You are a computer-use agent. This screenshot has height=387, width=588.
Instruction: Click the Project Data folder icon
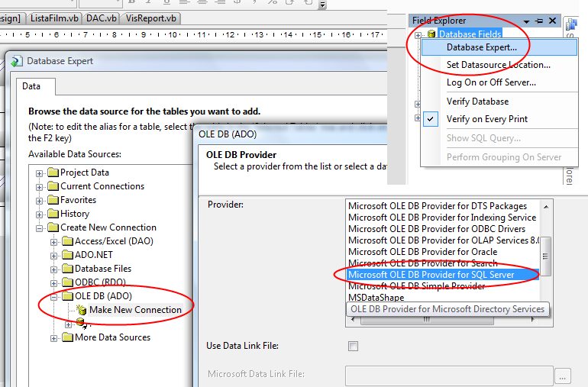tap(53, 172)
